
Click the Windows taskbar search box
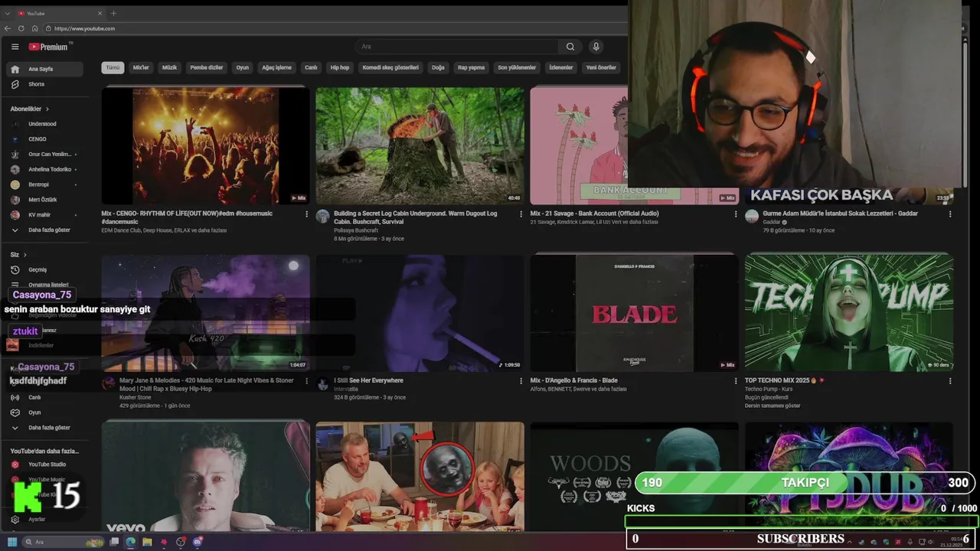pyautogui.click(x=63, y=542)
